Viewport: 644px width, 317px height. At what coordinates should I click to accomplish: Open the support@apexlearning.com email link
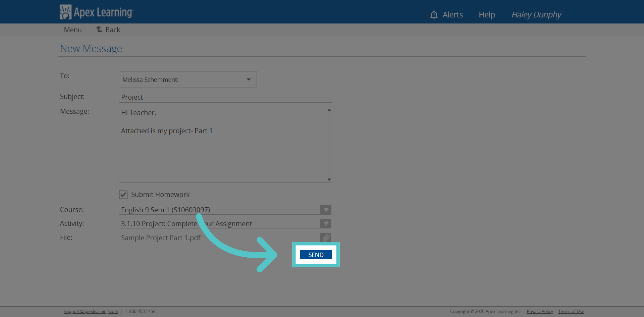pos(91,311)
